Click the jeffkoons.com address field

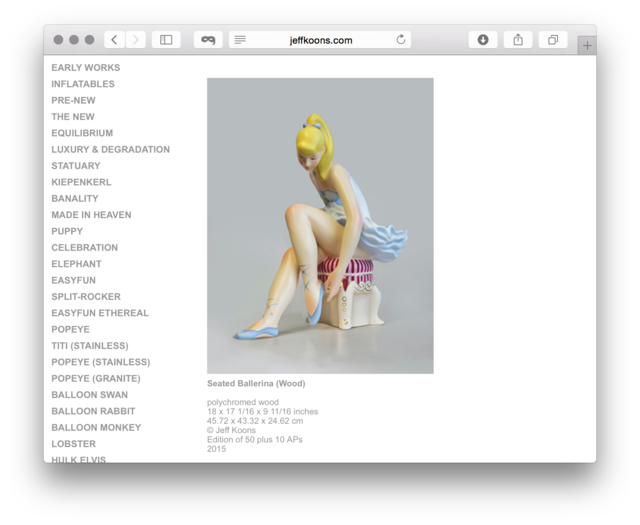[x=322, y=40]
